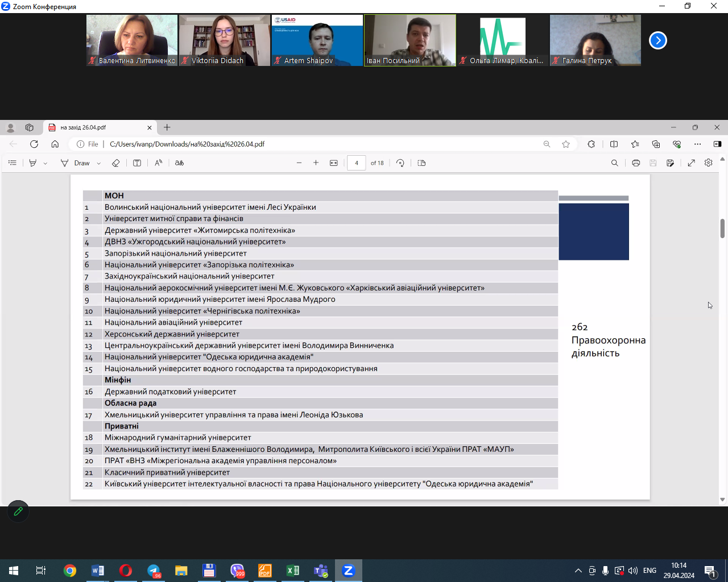Open PDF viewer settings gear

709,163
